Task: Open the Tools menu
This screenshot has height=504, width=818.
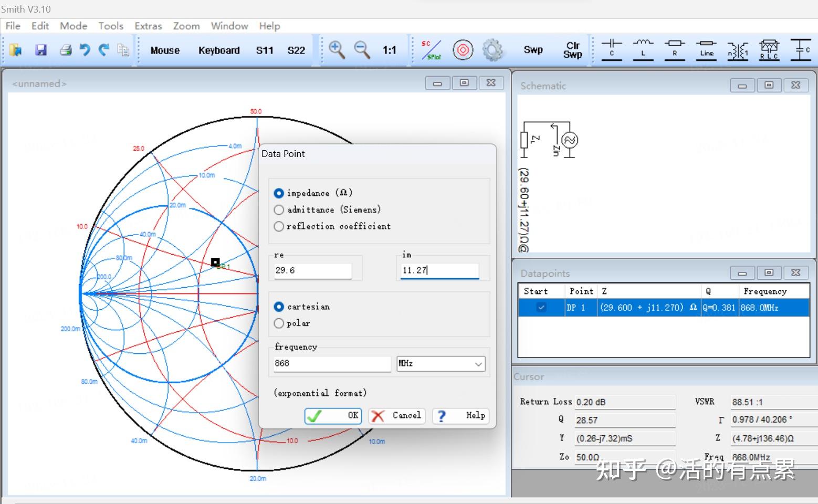Action: point(110,26)
